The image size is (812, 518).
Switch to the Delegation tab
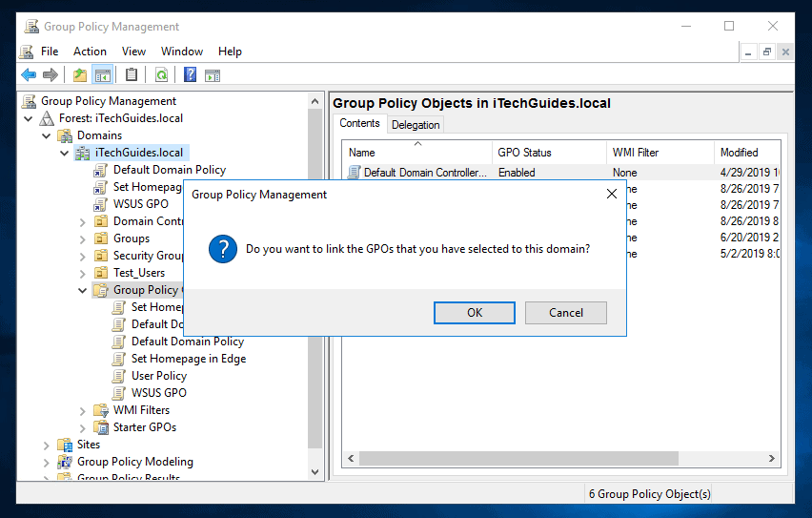416,125
